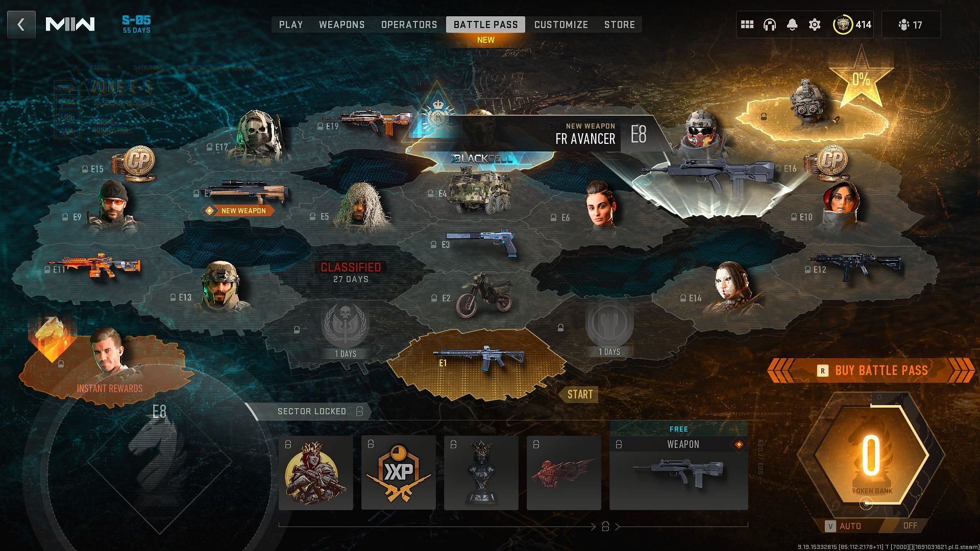This screenshot has width=980, height=551.
Task: Click the headphone/audio icon
Action: tap(769, 25)
